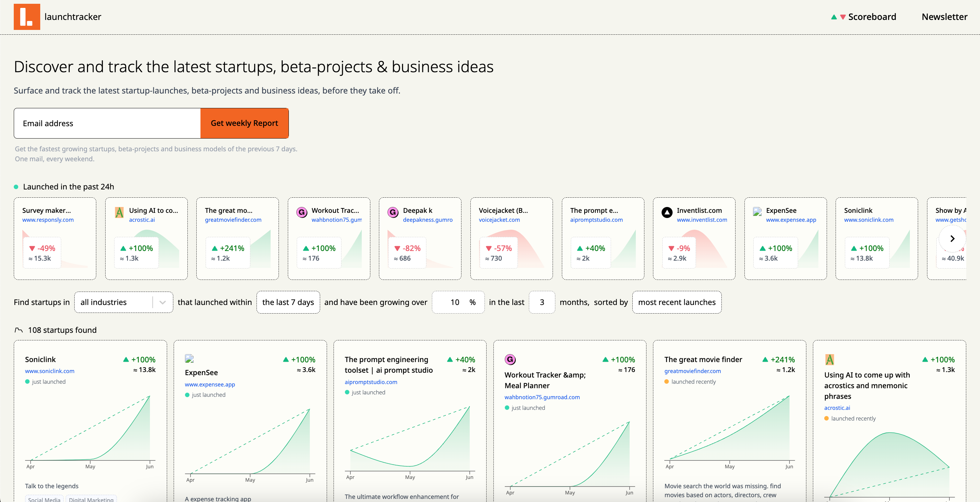980x502 pixels.
Task: Click the next arrow on the launches carousel
Action: pyautogui.click(x=952, y=239)
